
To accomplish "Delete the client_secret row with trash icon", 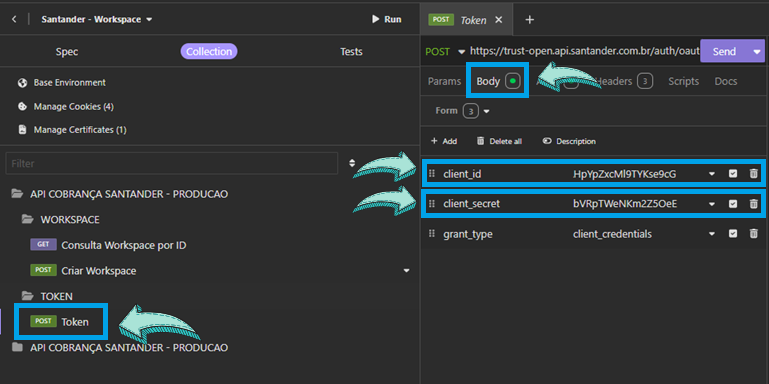I will (x=754, y=204).
